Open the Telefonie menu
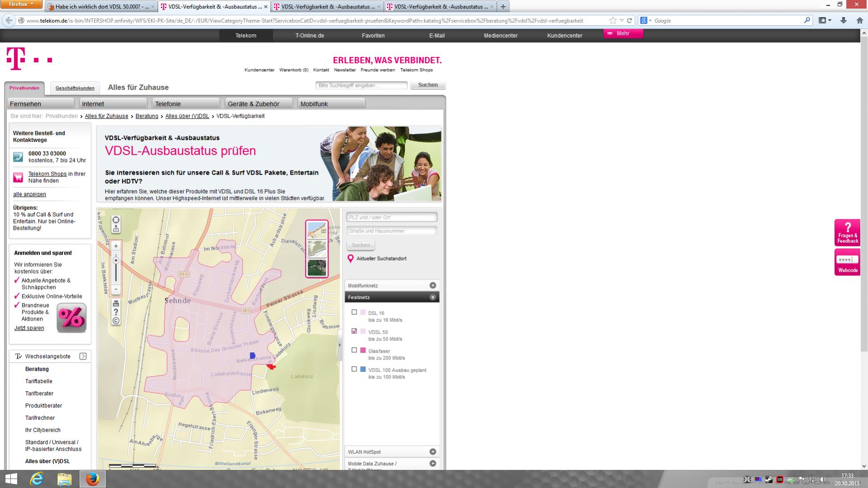Viewport: 868px width, 488px height. point(186,104)
